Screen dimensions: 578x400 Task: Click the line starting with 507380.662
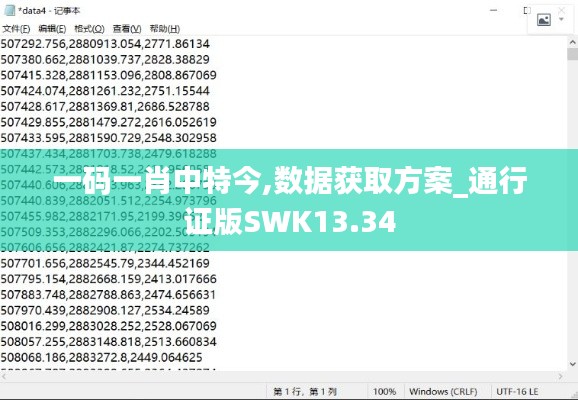coord(105,59)
